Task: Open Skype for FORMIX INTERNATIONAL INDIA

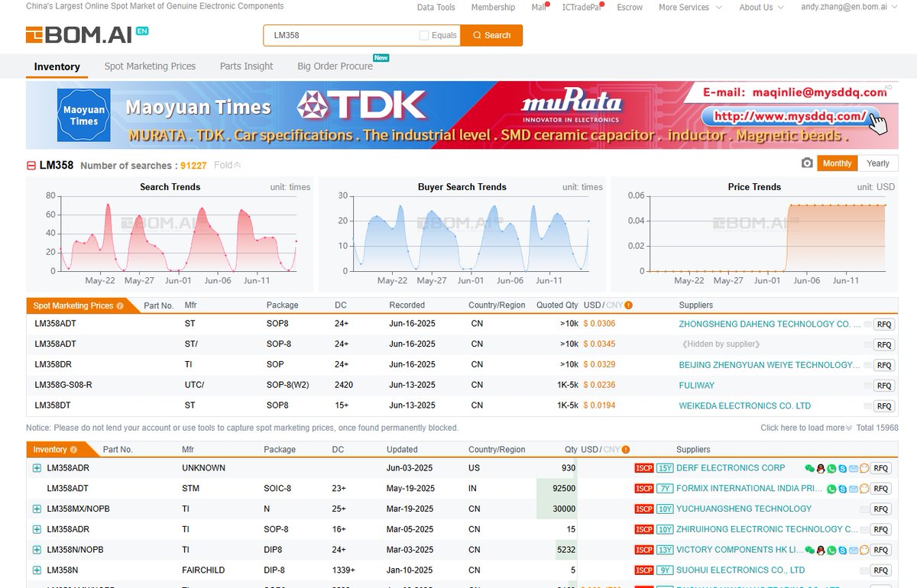Action: [x=843, y=489]
